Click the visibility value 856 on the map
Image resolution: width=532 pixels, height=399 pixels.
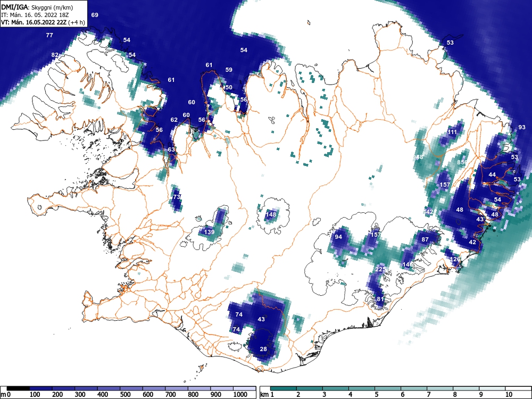click(x=462, y=162)
